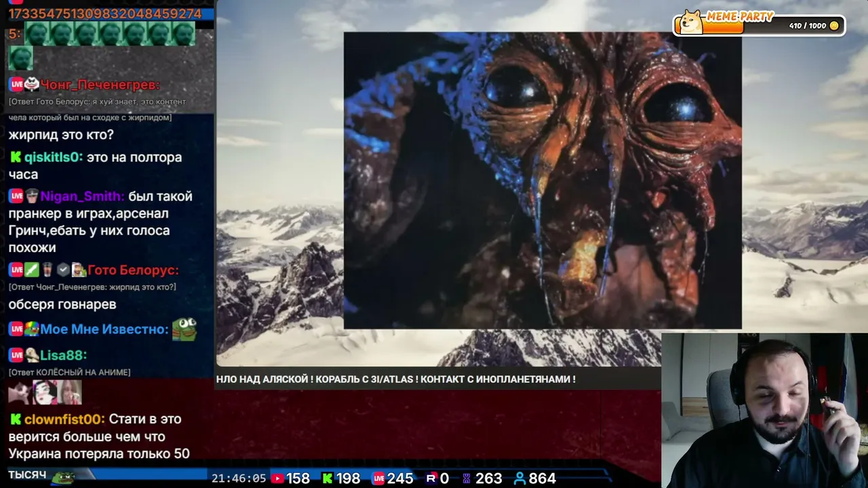Screen dimensions: 868x488
Task: Click the Rumble icon in the status bar
Action: pyautogui.click(x=431, y=479)
